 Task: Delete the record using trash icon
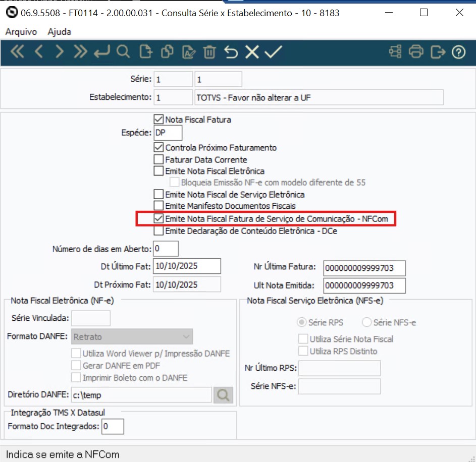click(209, 51)
